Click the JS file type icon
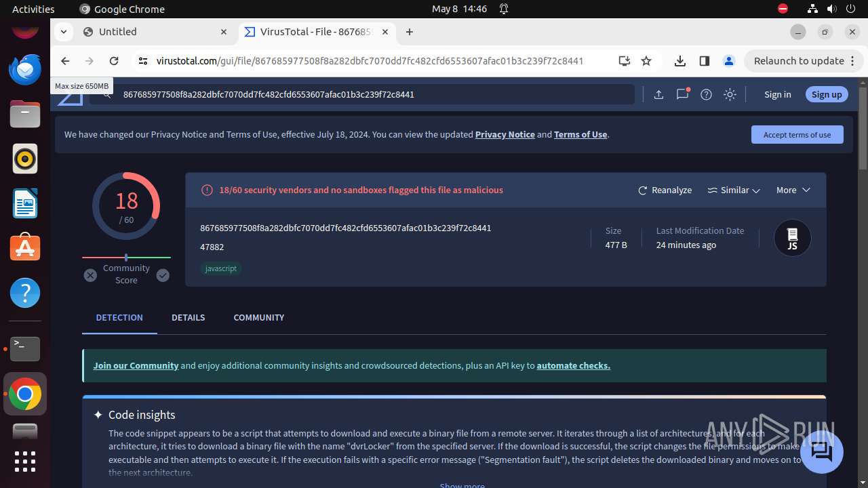This screenshot has height=488, width=868. (x=792, y=238)
